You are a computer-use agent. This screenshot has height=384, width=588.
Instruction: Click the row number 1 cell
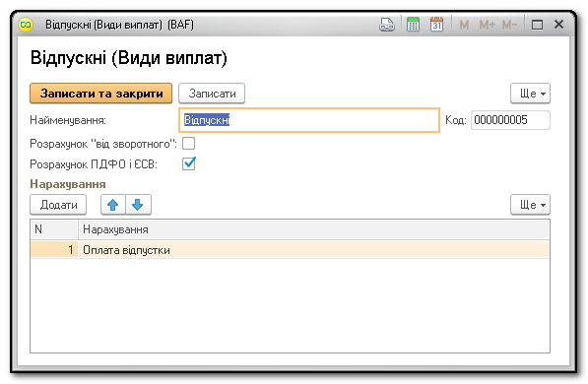point(54,250)
